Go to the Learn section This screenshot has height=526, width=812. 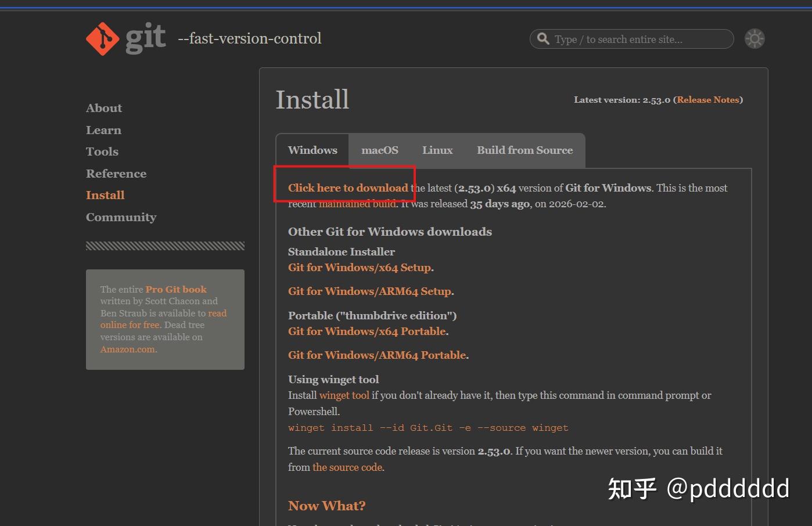[103, 130]
